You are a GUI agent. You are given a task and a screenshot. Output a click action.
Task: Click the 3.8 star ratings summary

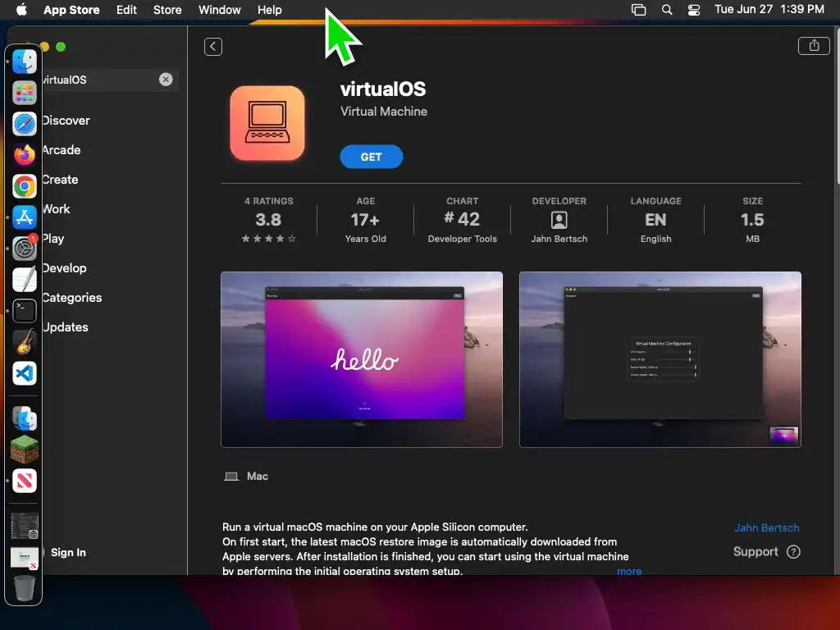(268, 220)
